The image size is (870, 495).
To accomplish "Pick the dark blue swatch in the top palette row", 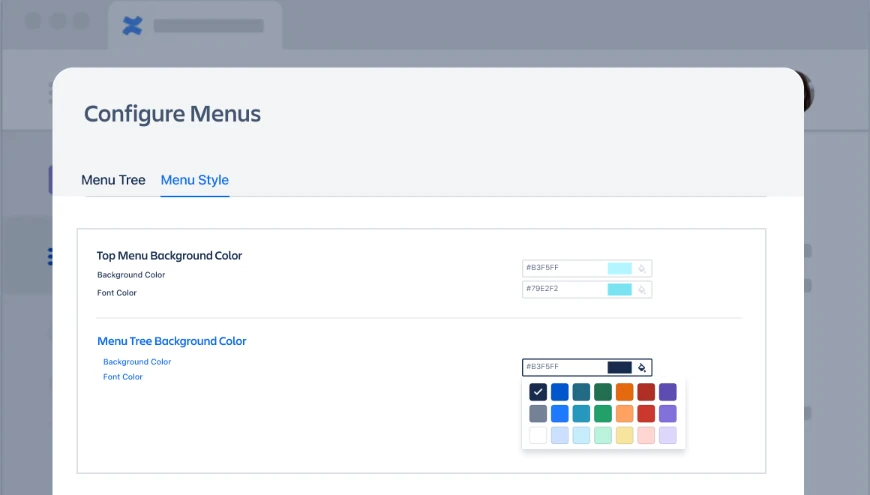I will coord(560,392).
